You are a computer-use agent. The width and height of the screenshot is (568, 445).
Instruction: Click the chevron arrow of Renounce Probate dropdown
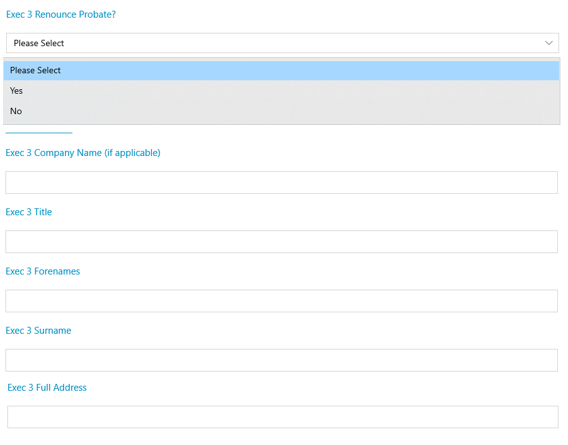548,43
